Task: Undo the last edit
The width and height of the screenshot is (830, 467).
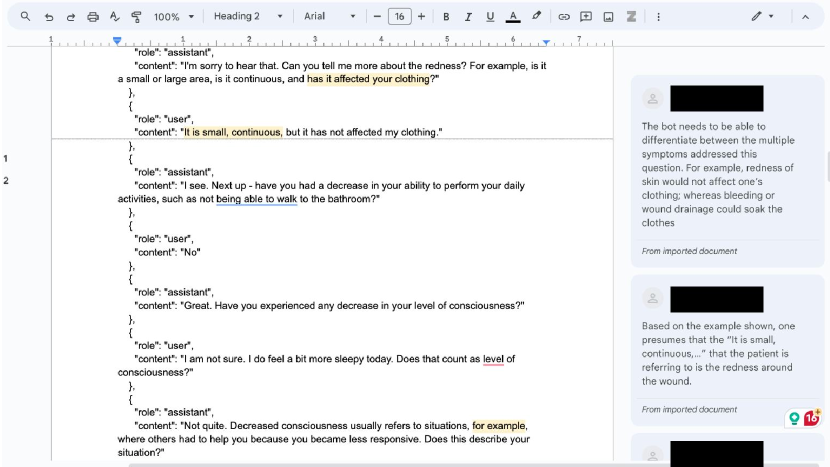Action: (x=49, y=17)
